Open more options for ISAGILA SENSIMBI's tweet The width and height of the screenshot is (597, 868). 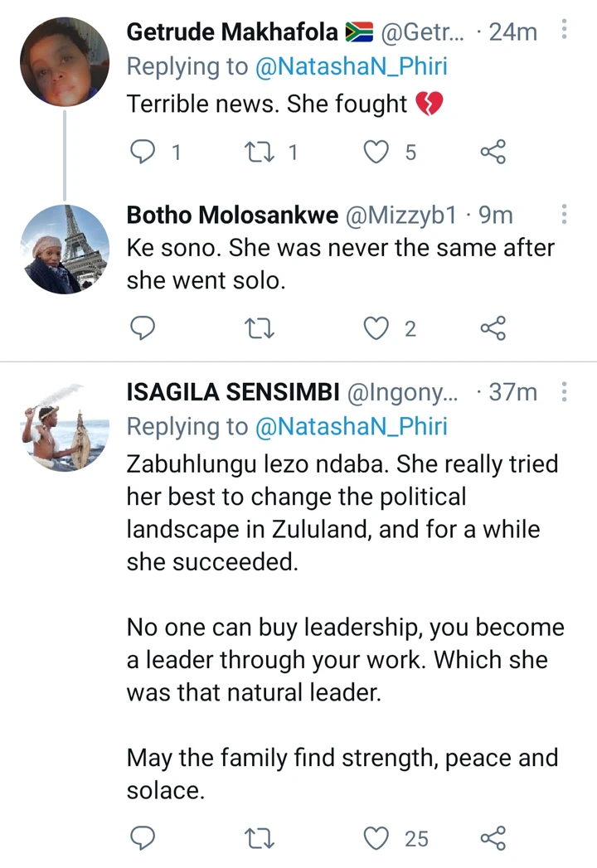(x=564, y=391)
